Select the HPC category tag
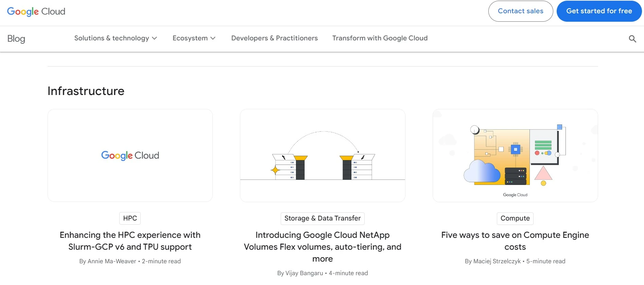 coord(130,218)
